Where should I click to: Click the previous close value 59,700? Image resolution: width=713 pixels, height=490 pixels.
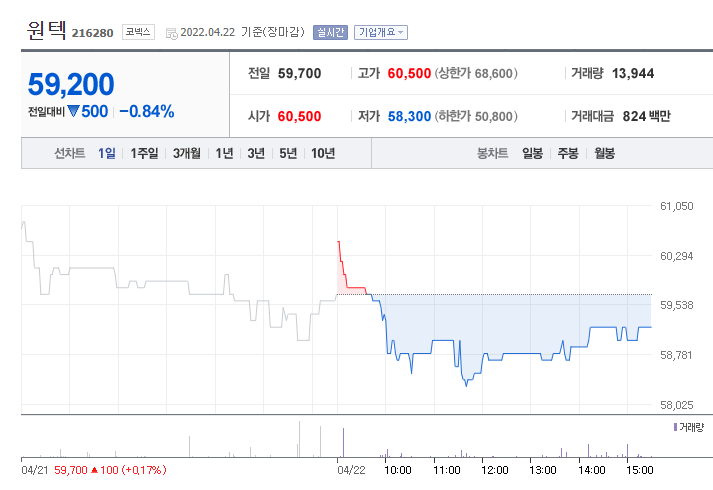coord(299,73)
